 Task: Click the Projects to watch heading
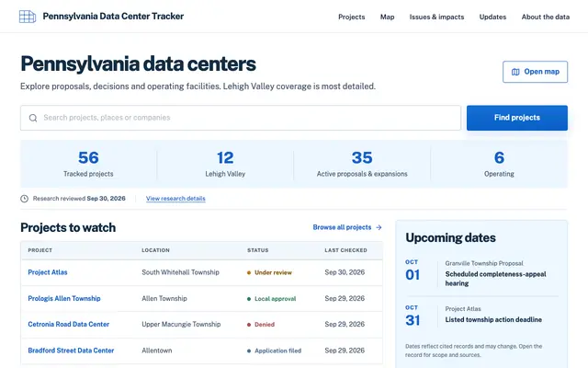[x=68, y=227]
